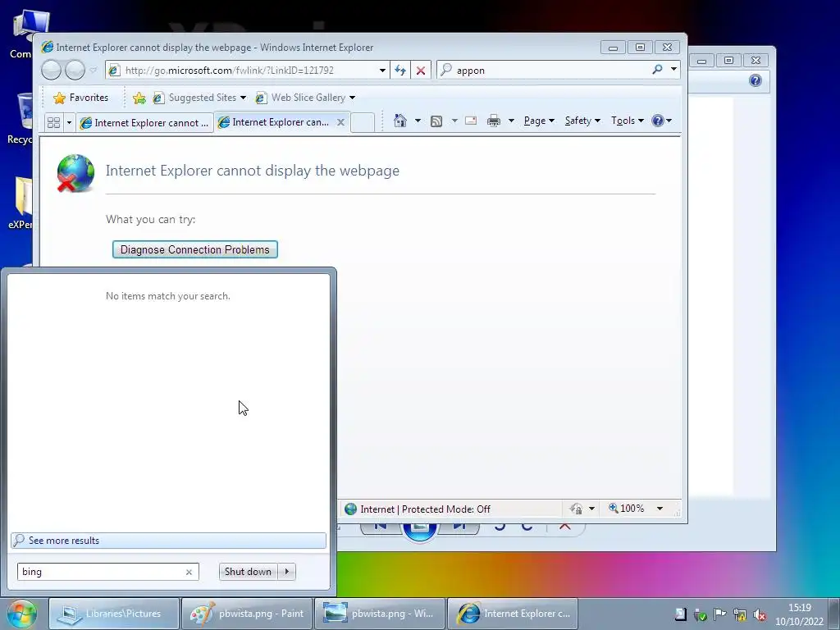
Task: Expand the zoom level dropdown arrow
Action: [660, 509]
